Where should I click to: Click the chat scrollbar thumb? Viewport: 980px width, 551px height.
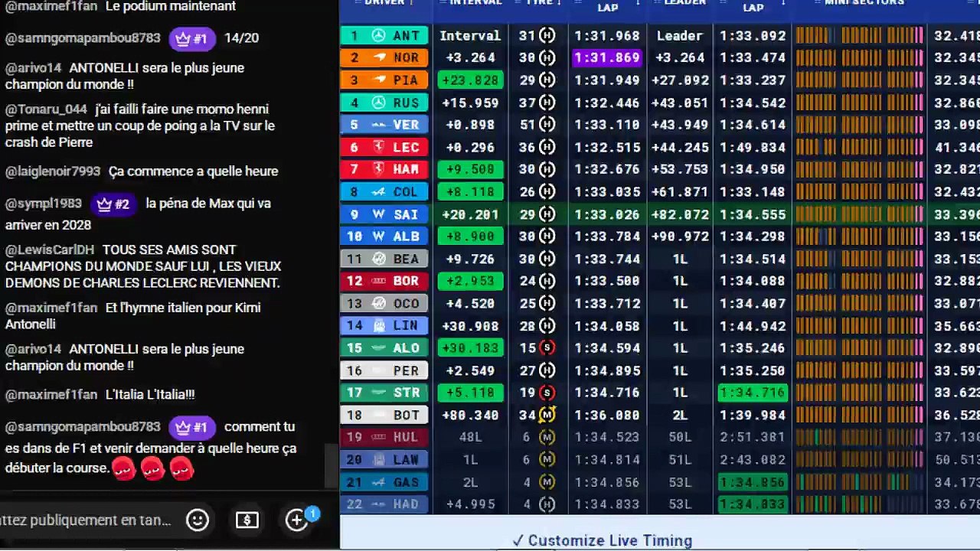(331, 465)
